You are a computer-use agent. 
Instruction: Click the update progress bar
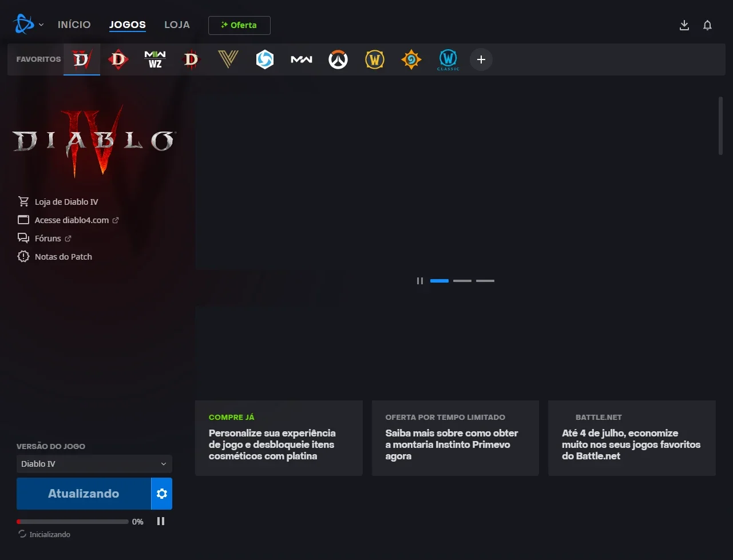click(x=73, y=522)
